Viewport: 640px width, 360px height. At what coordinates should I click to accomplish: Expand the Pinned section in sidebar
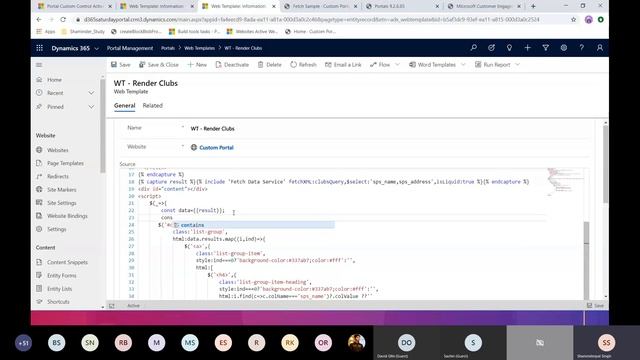click(91, 107)
